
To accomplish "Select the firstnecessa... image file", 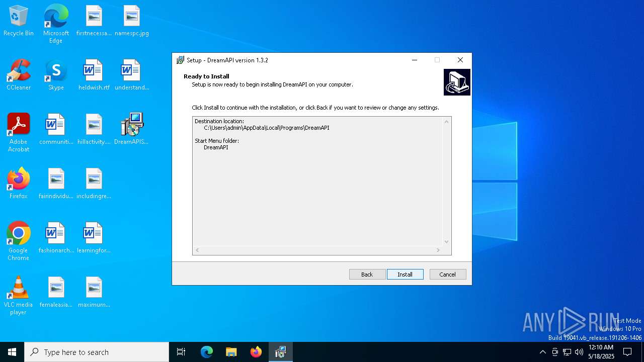I will pos(94,21).
